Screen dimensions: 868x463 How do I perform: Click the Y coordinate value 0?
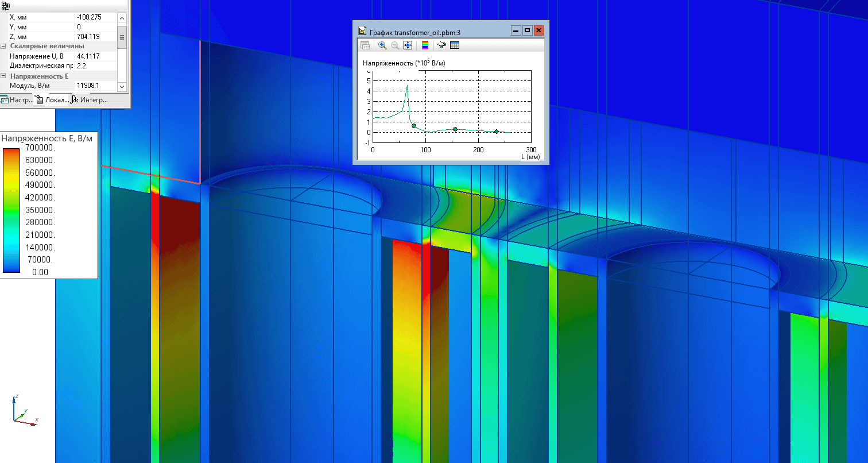tap(79, 27)
